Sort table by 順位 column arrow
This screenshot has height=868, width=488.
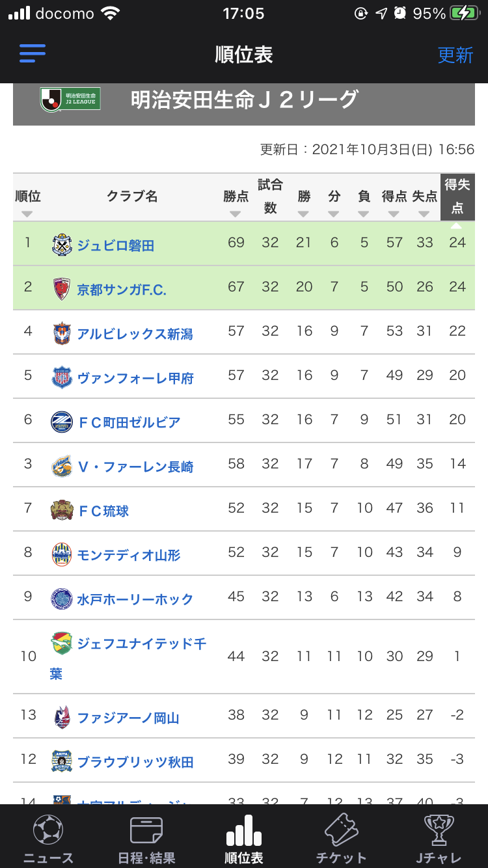27,213
